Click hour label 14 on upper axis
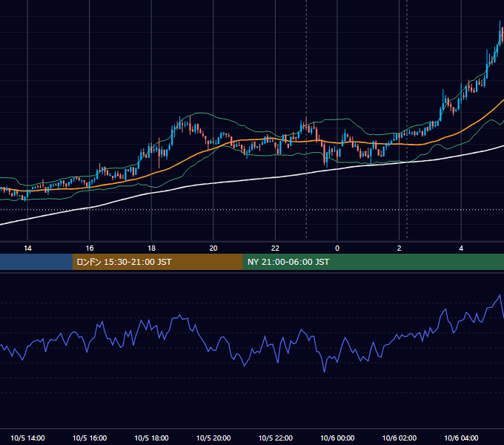The width and height of the screenshot is (504, 445). pyautogui.click(x=27, y=248)
